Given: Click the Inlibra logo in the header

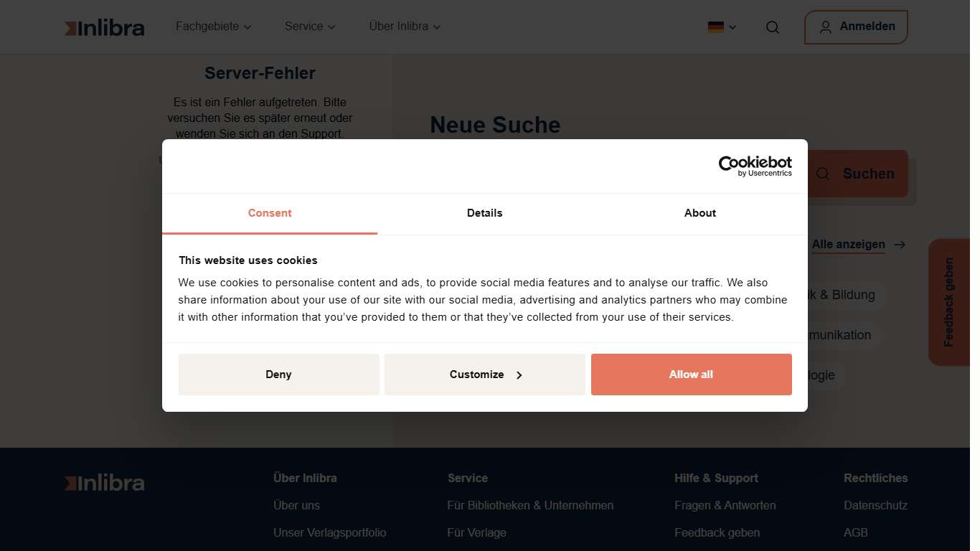Looking at the screenshot, I should [105, 28].
